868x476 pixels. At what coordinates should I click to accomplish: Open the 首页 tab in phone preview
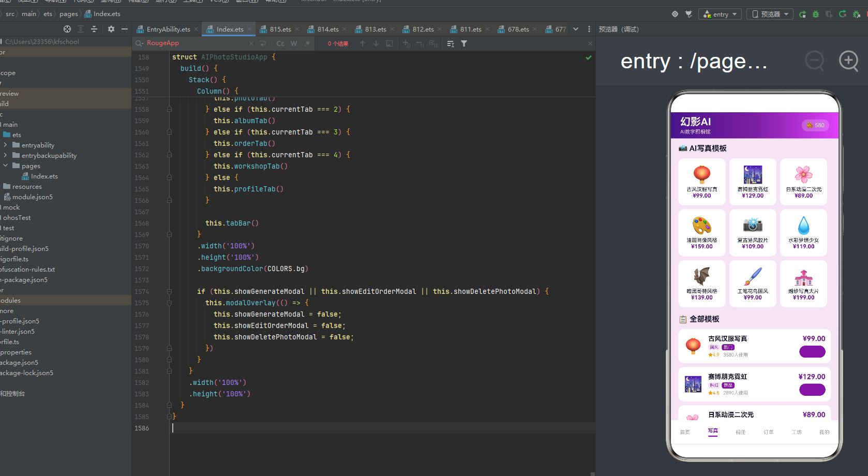[x=685, y=432]
